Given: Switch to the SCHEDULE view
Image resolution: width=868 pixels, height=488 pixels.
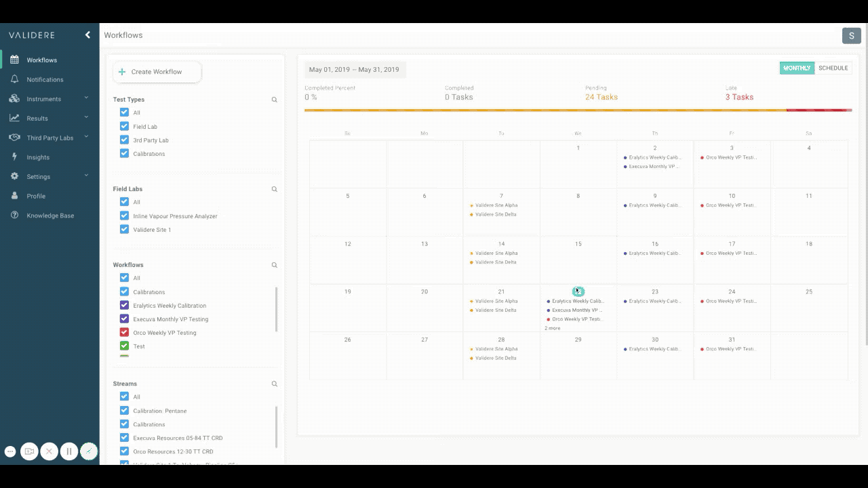Looking at the screenshot, I should (833, 68).
